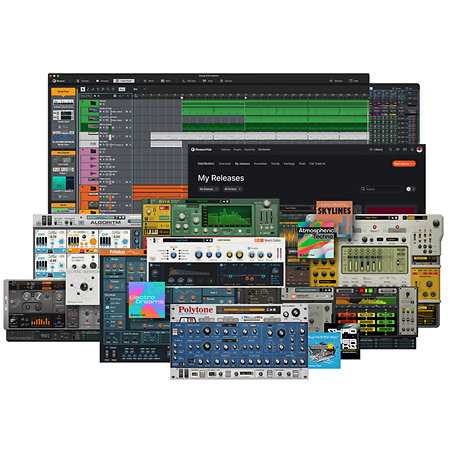Toggle the round switch right of the hub search field
450x450 pixels.
(408, 189)
